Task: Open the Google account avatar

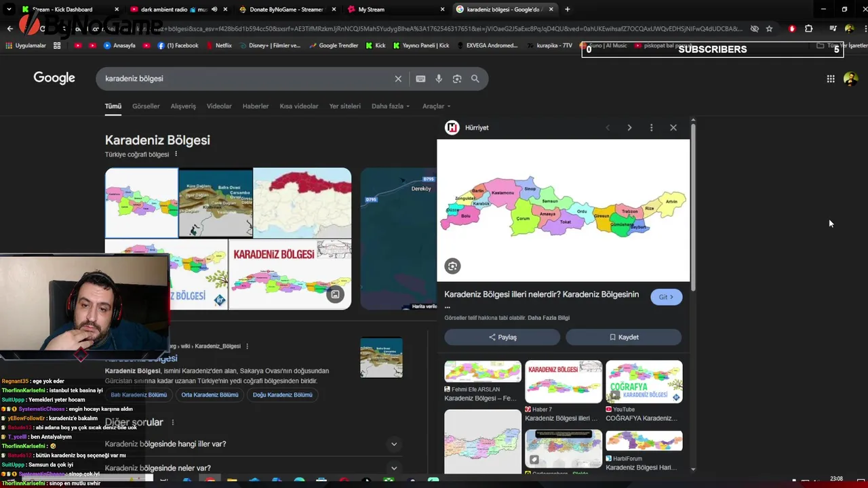Action: click(850, 79)
